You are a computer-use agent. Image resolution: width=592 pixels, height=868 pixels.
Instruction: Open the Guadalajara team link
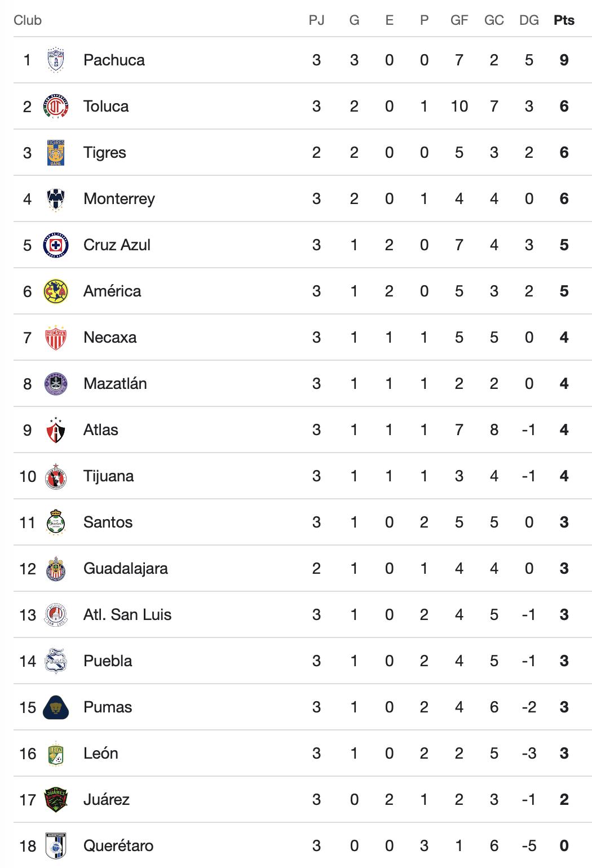tap(125, 569)
